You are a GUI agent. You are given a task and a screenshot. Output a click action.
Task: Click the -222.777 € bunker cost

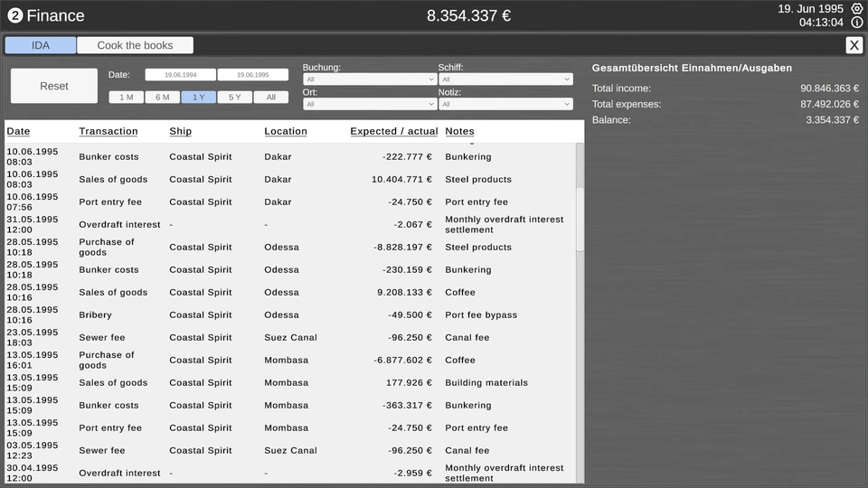407,156
